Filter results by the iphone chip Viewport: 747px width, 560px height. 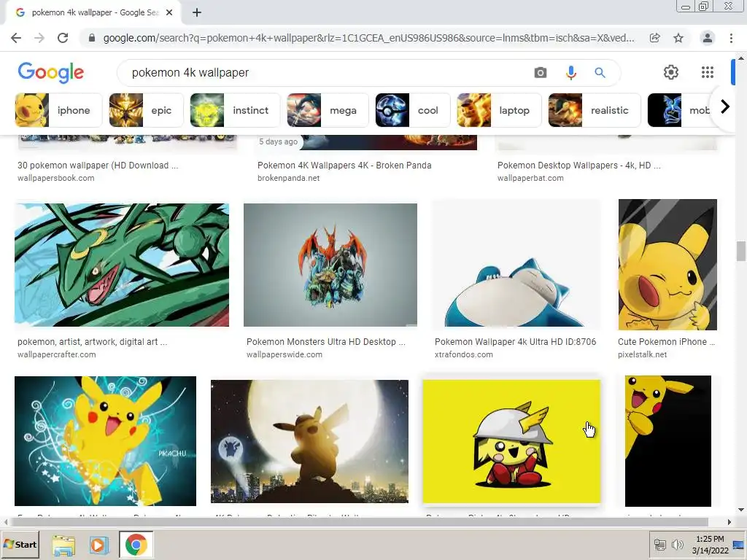point(58,110)
